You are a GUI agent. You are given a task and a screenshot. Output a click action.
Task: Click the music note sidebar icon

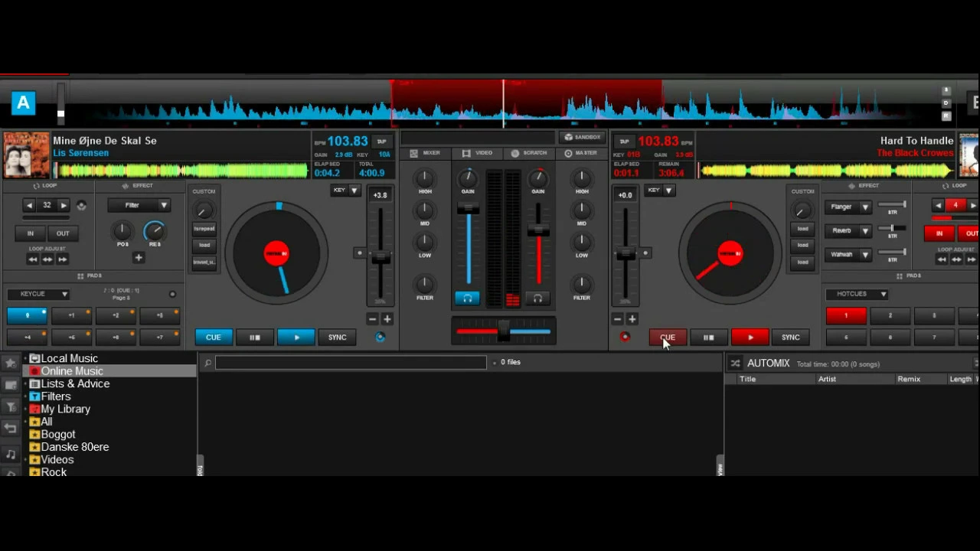point(11,455)
